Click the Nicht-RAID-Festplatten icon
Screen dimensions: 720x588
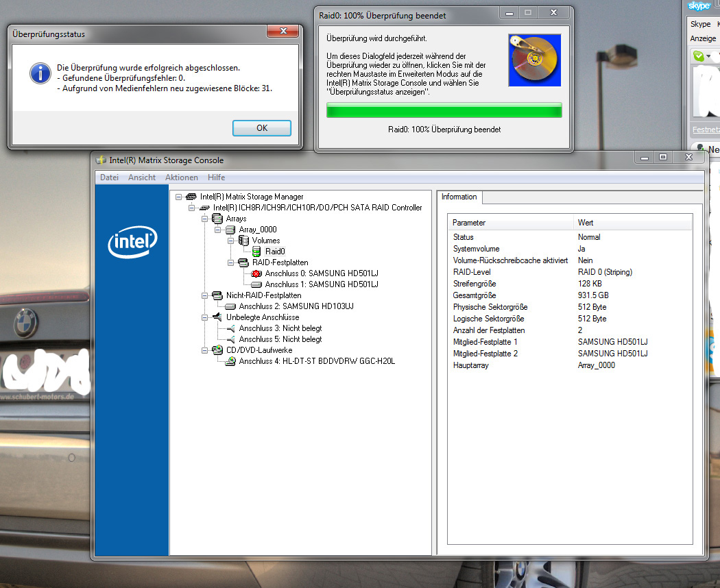(217, 295)
